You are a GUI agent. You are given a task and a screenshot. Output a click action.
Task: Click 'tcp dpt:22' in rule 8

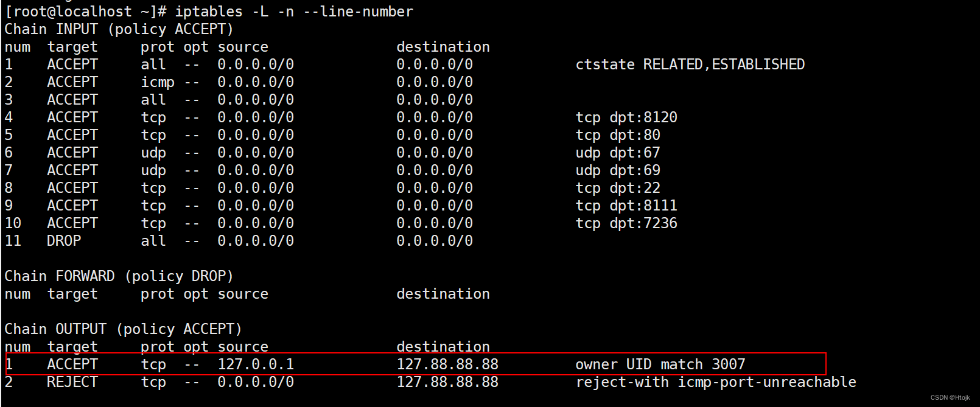click(618, 188)
